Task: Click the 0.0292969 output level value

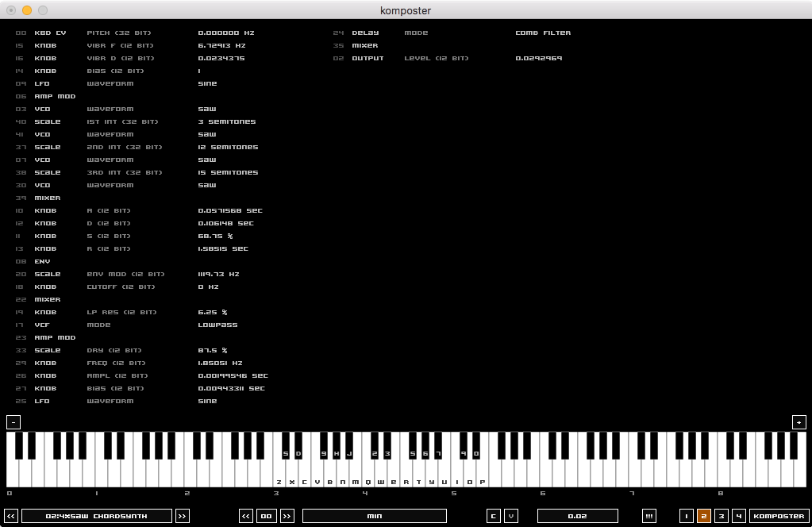Action: 539,58
